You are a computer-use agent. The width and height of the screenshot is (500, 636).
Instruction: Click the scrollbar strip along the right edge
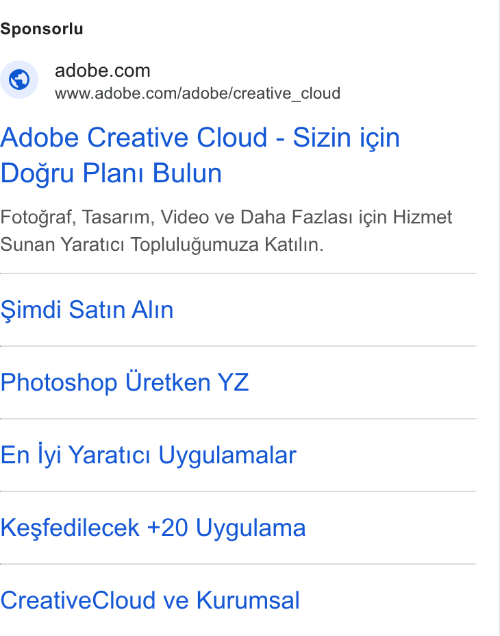(499, 318)
